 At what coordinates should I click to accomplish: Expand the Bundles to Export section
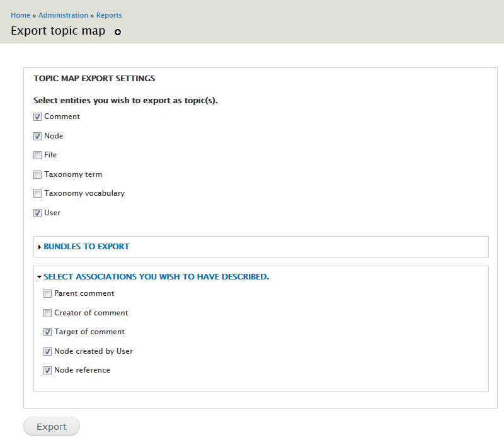86,247
